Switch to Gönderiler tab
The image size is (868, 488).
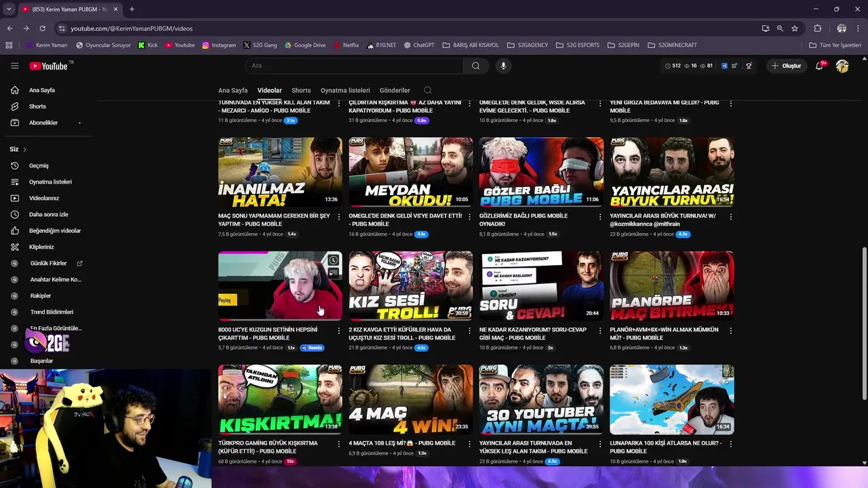click(x=395, y=90)
